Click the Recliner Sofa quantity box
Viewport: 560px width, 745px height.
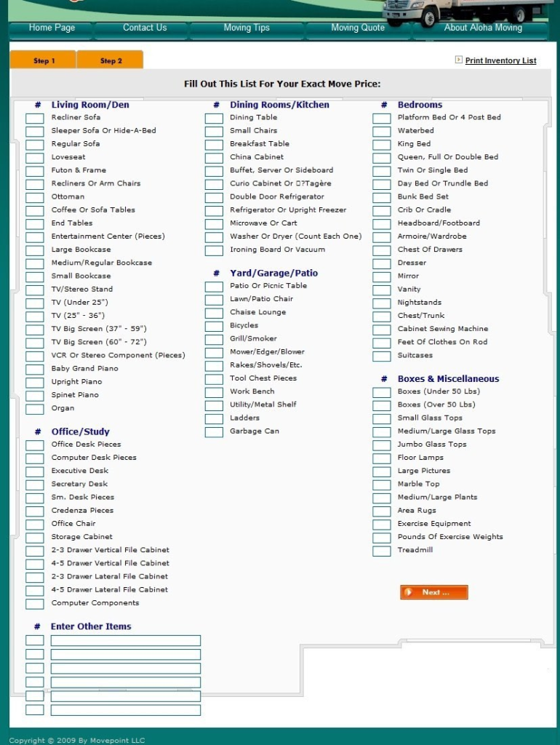pos(35,119)
